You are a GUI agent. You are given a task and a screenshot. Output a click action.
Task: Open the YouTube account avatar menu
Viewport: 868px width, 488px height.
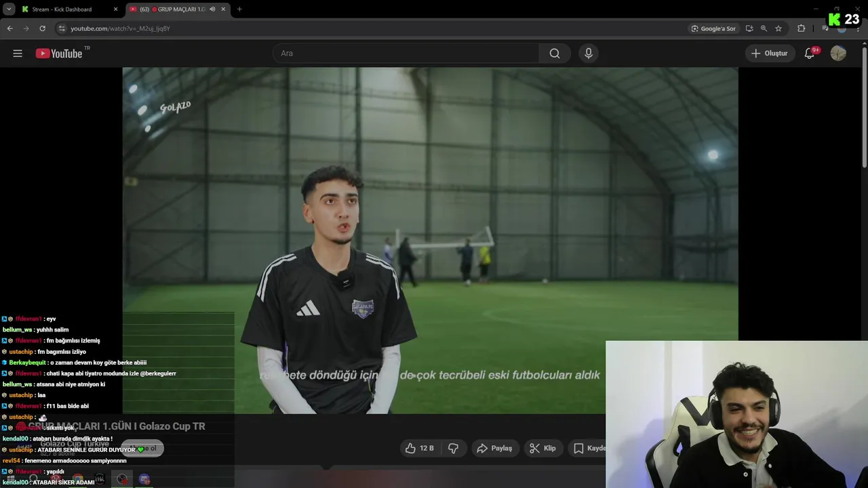(x=838, y=54)
